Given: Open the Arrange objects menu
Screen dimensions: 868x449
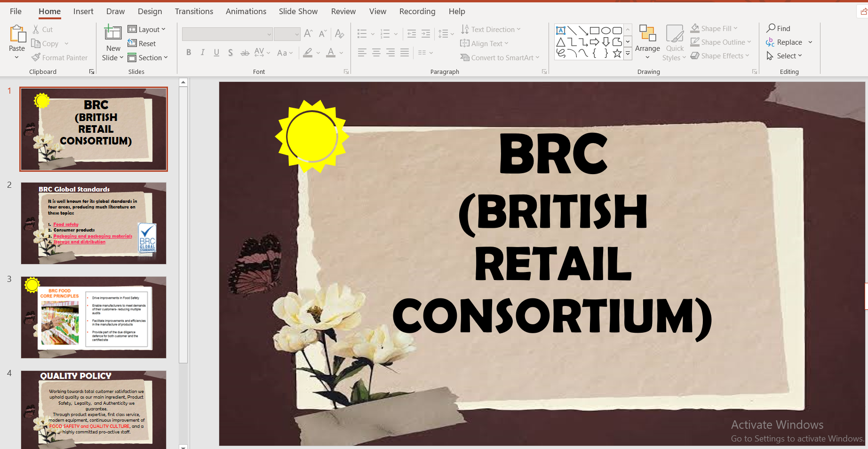Looking at the screenshot, I should [x=647, y=42].
